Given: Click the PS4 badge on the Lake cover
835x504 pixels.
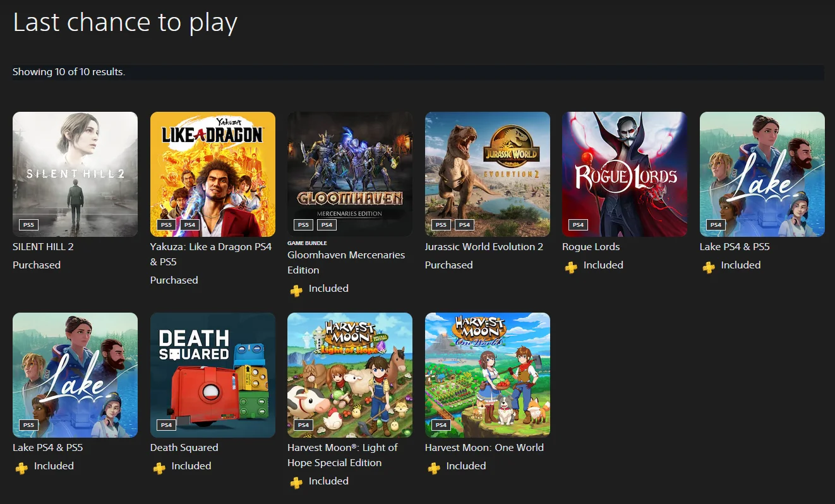Looking at the screenshot, I should coord(716,225).
